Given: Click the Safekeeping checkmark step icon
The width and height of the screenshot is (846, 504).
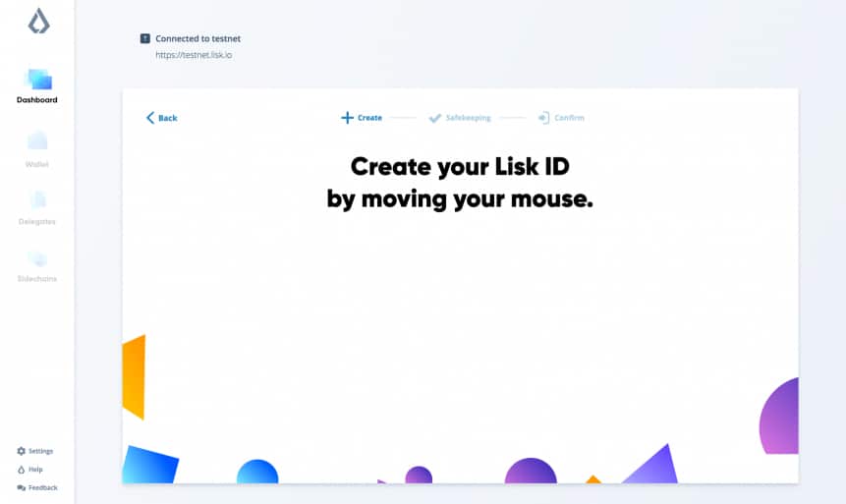Looking at the screenshot, I should click(435, 118).
